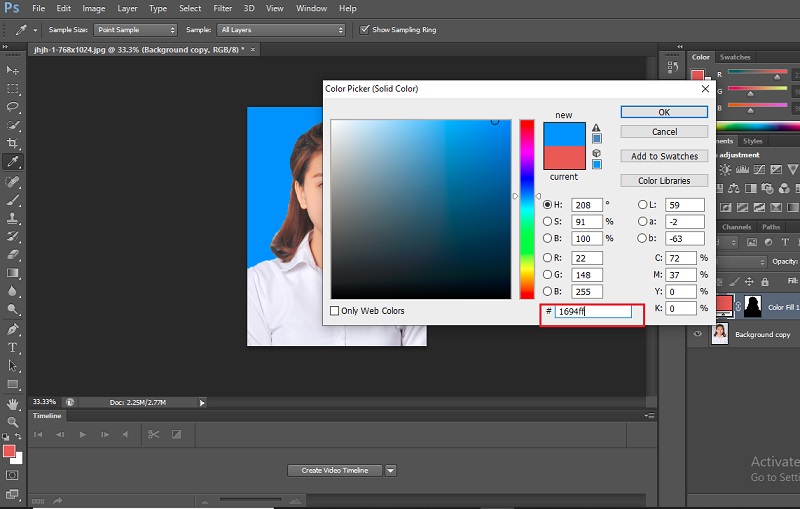
Task: Select the Hand tool
Action: [x=13, y=404]
